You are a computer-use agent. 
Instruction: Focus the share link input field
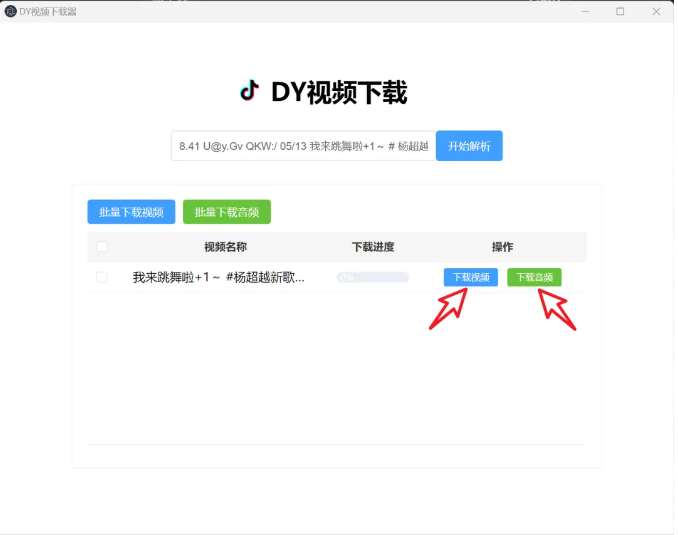(304, 146)
